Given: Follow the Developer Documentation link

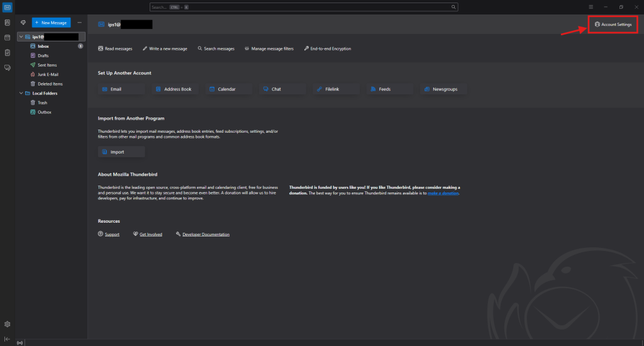Looking at the screenshot, I should pos(206,235).
